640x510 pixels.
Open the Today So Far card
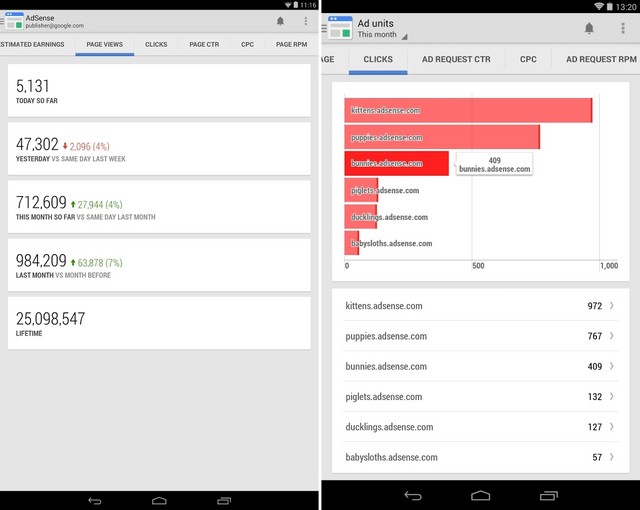(x=159, y=91)
